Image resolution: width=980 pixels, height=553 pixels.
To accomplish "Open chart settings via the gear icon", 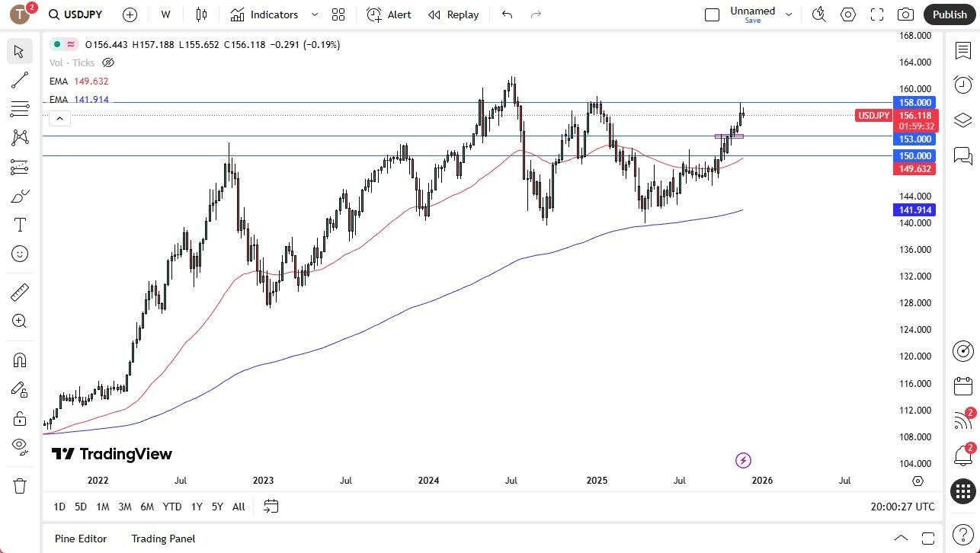I will pos(847,14).
